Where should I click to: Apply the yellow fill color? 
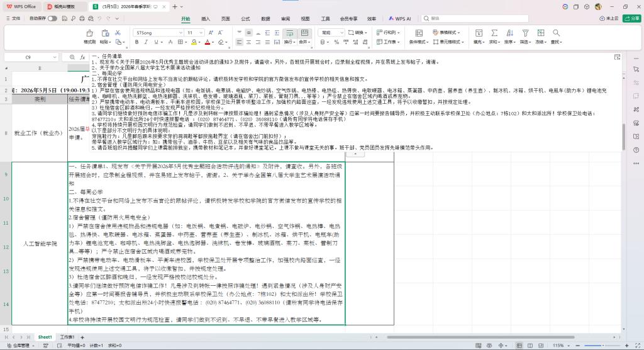point(194,42)
